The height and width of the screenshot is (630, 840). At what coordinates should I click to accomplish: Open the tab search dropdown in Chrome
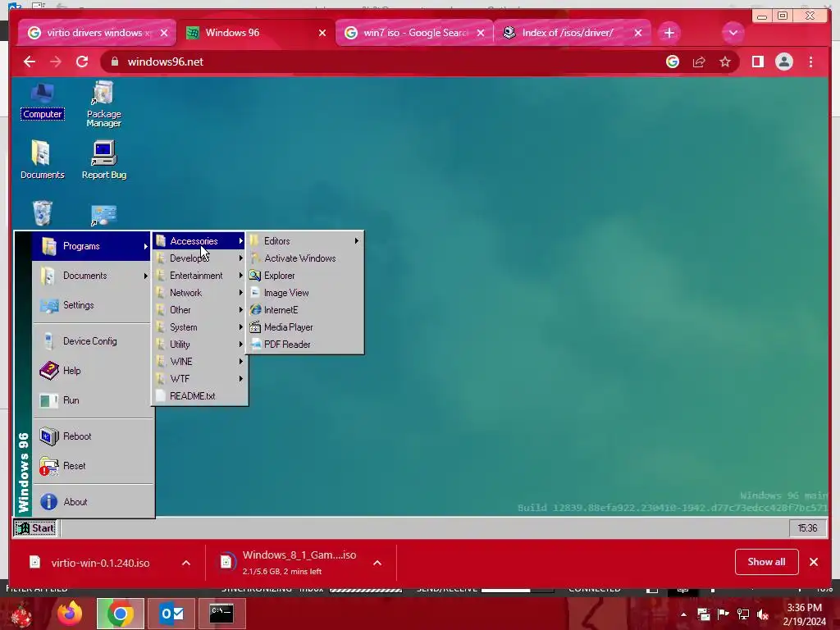[x=733, y=33]
